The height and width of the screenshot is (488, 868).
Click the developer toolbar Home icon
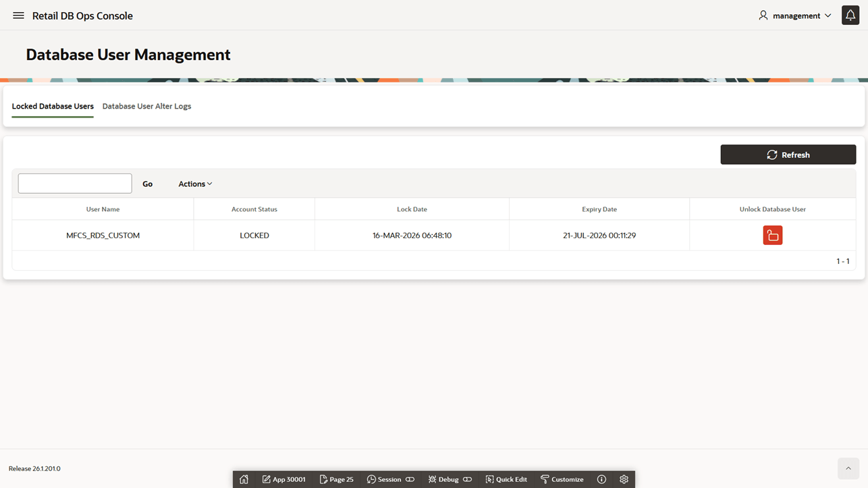tap(244, 479)
